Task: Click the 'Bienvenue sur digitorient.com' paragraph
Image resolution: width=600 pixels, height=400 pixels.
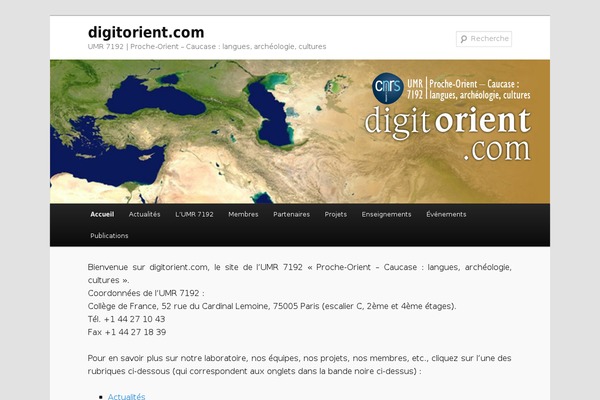Action: pos(300,274)
